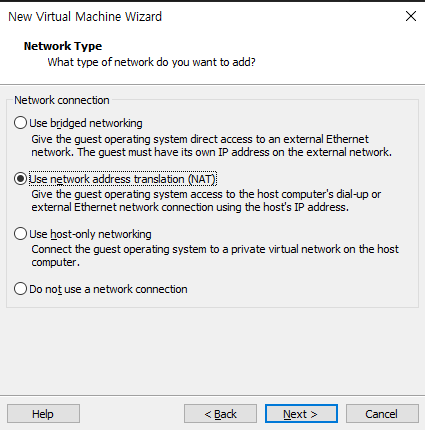This screenshot has height=430, width=425.
Task: Click the 'What type of network' subtitle
Action: click(151, 62)
